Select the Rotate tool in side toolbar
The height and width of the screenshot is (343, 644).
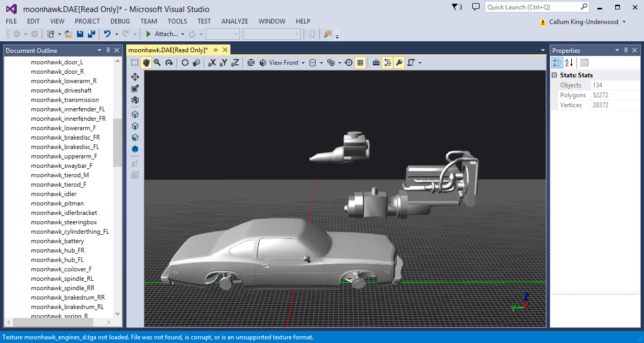tap(135, 100)
